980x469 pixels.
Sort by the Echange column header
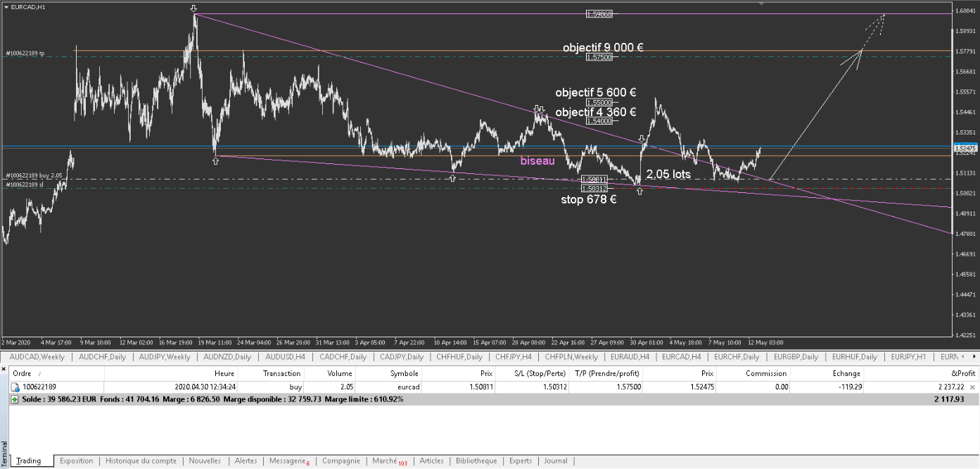pos(827,373)
